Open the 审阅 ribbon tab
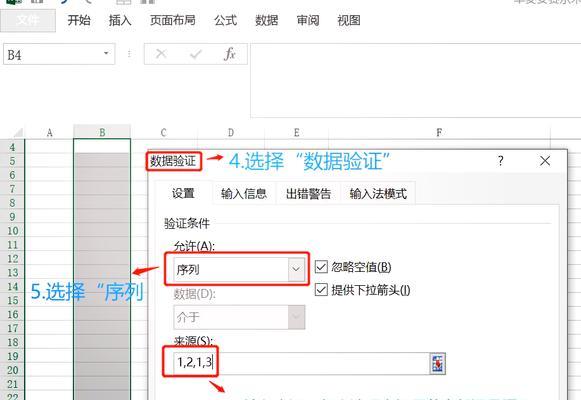Screen dimensions: 581x400 [308, 20]
